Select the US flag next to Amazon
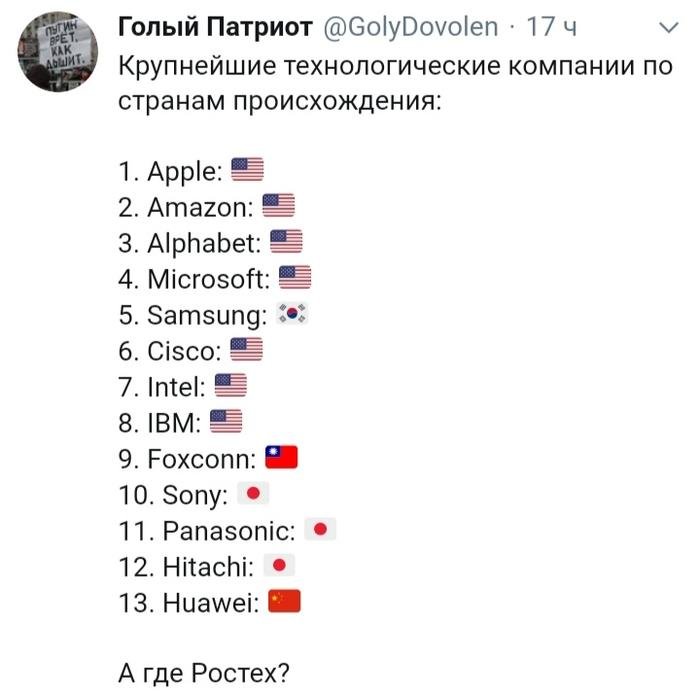This screenshot has width=700, height=700. pyautogui.click(x=279, y=207)
